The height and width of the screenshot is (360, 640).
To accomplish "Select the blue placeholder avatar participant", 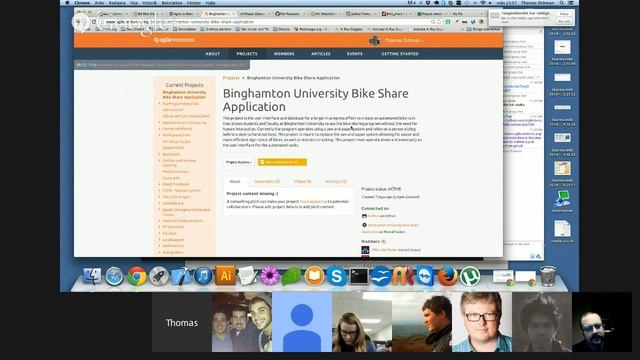I will tap(302, 322).
